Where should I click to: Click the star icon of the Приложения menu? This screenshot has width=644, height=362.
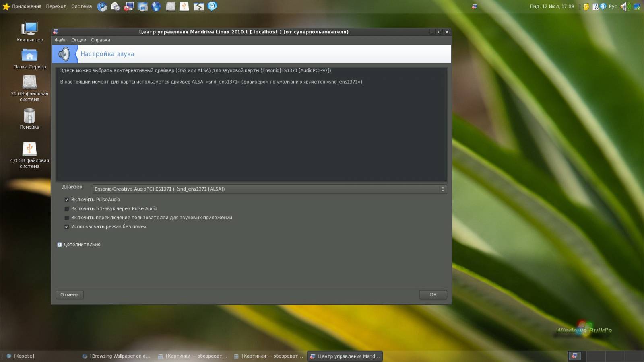point(6,6)
